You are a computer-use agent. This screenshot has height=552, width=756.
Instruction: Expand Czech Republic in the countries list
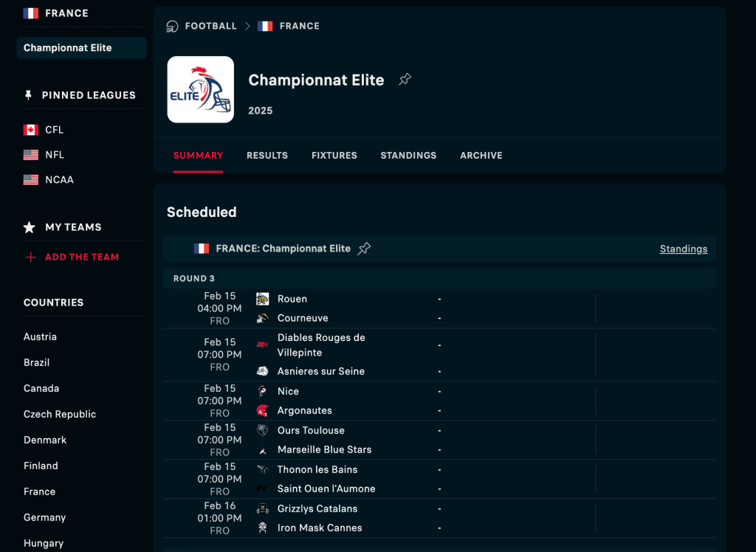[60, 414]
